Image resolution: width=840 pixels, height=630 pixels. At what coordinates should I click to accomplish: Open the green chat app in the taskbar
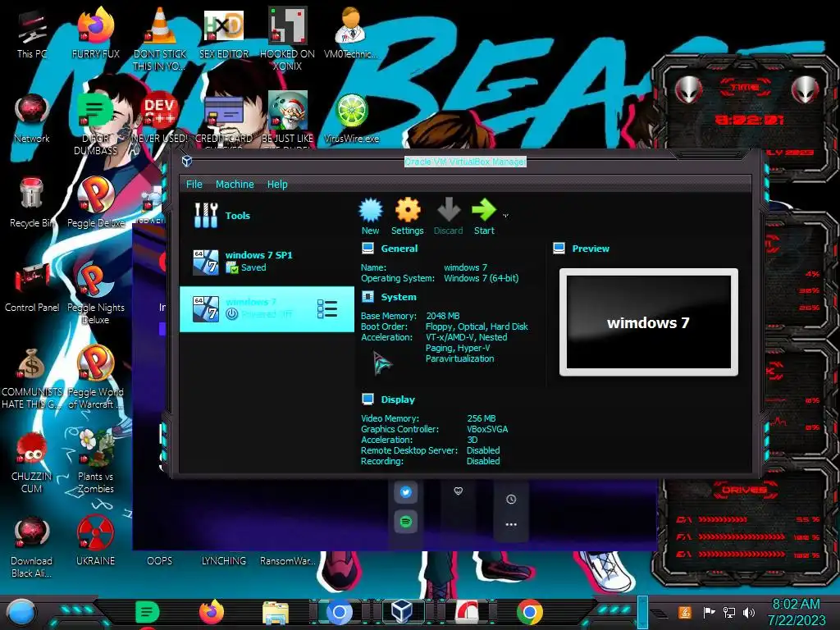(x=147, y=612)
